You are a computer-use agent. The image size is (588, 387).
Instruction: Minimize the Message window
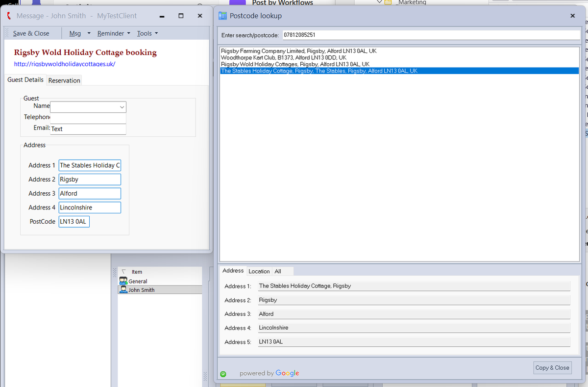tap(161, 16)
